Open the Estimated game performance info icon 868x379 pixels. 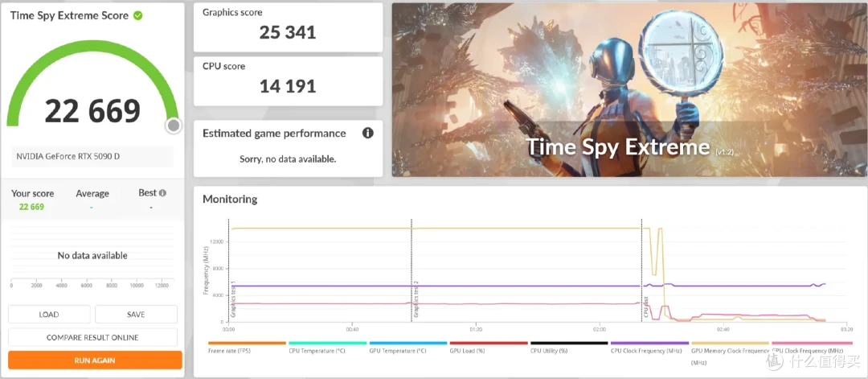(367, 133)
